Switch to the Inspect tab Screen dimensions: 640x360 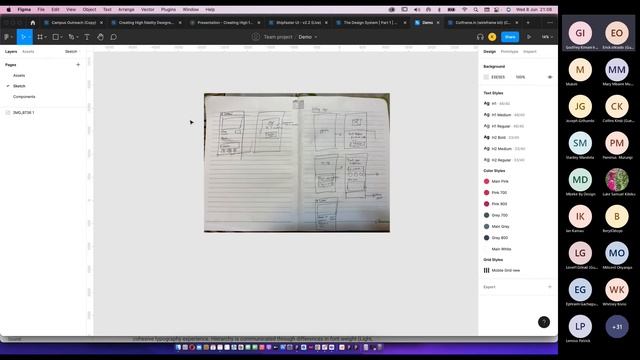pyautogui.click(x=530, y=52)
